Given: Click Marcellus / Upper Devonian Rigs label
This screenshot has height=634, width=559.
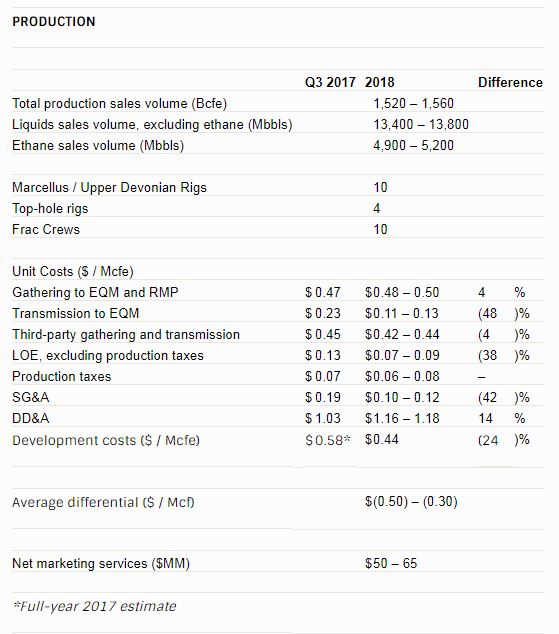Looking at the screenshot, I should coord(109,188).
